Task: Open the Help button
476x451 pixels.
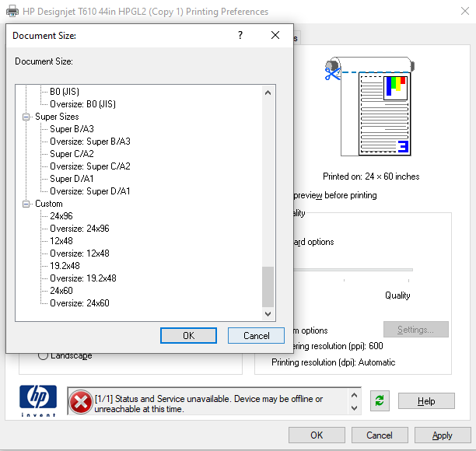Action: [426, 400]
